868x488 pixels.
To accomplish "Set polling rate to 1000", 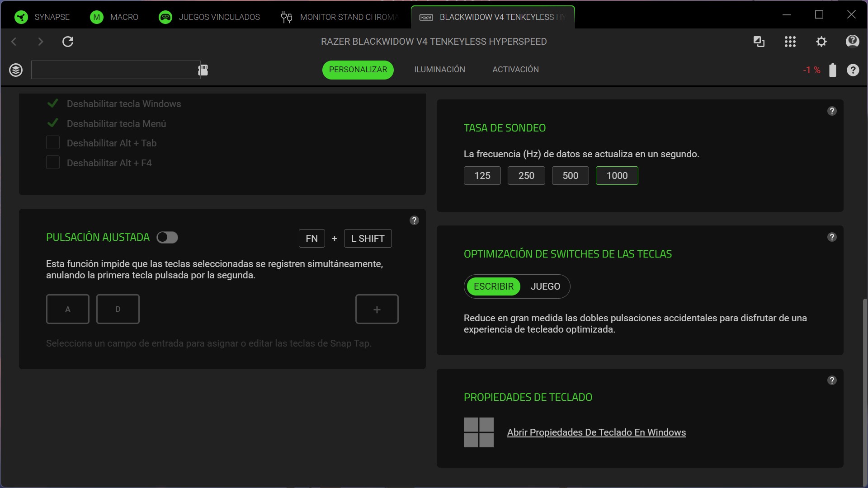I will pyautogui.click(x=617, y=176).
